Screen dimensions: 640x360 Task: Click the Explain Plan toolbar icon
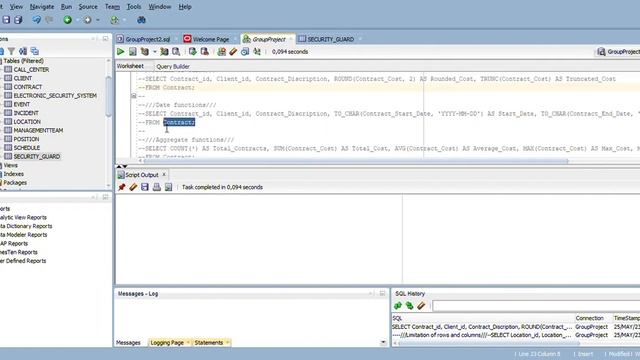pos(144,51)
